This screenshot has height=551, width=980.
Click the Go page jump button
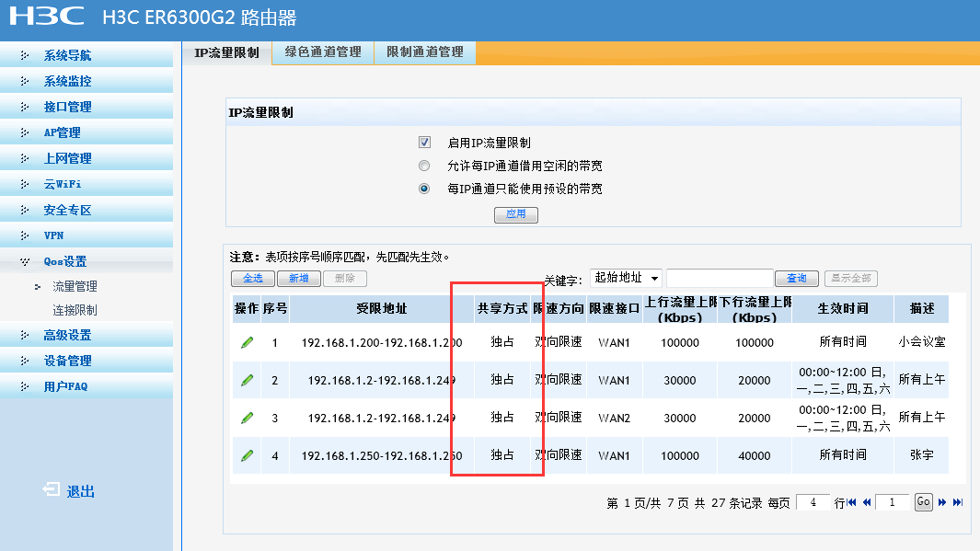(x=923, y=501)
